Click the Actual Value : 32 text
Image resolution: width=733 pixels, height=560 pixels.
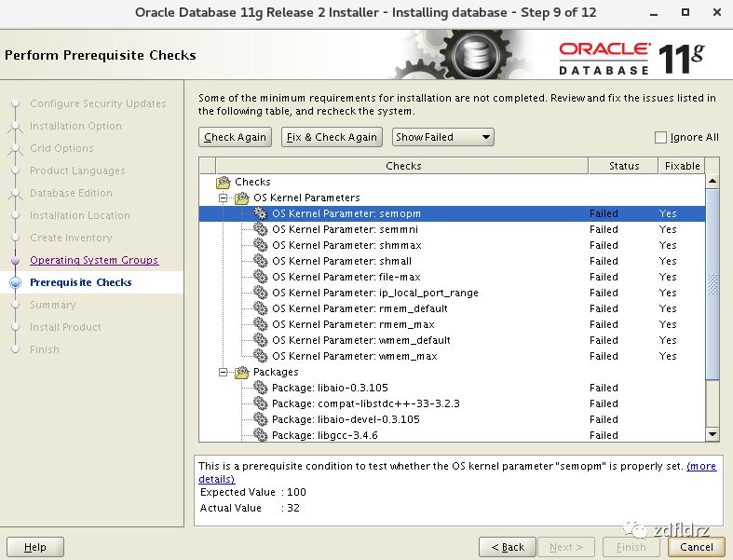[250, 508]
